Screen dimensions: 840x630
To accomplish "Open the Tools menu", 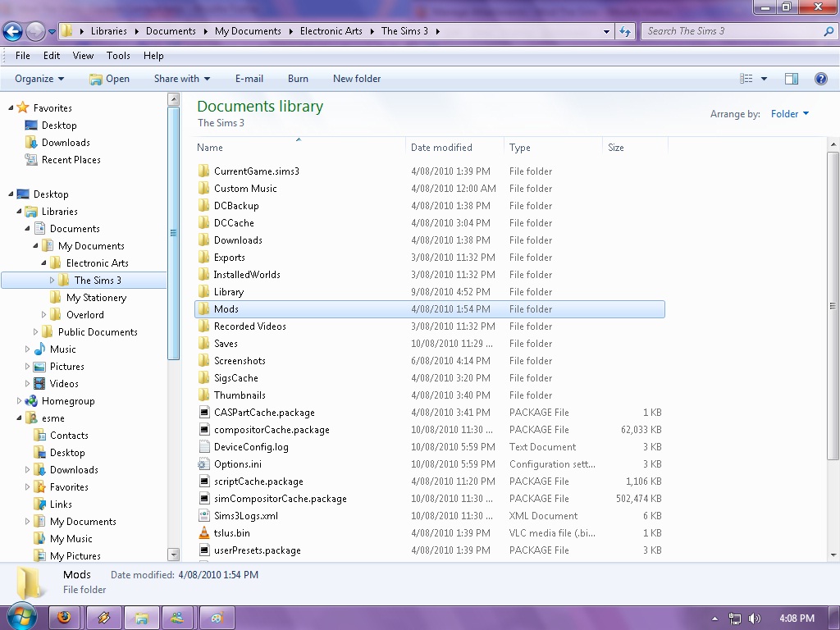I will (x=117, y=56).
